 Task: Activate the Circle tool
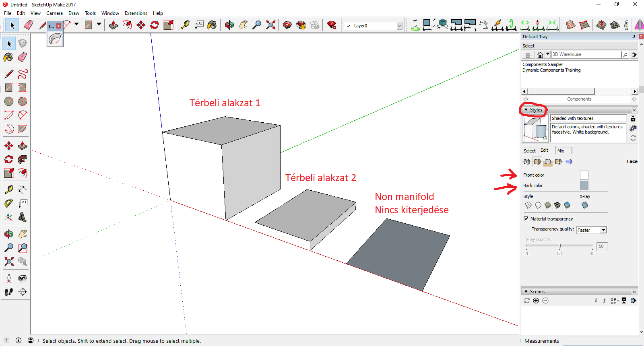pos(9,101)
